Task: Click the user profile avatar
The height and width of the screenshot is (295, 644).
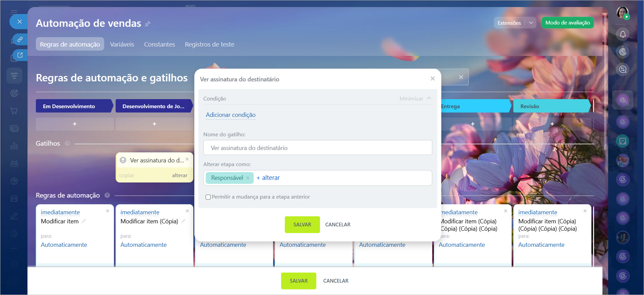Action: tap(622, 13)
